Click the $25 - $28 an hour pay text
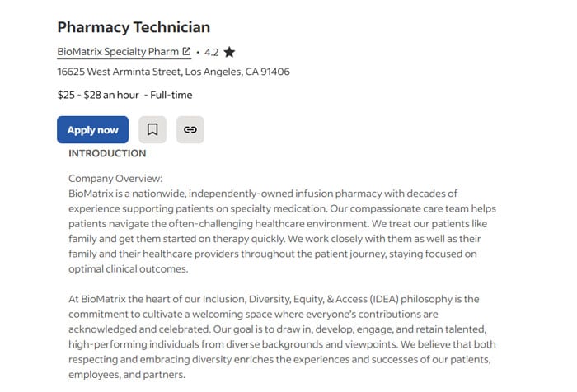The image size is (577, 392). point(98,96)
